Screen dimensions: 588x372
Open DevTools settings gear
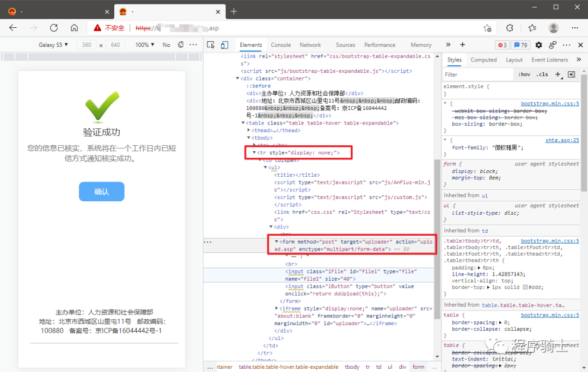coord(538,45)
